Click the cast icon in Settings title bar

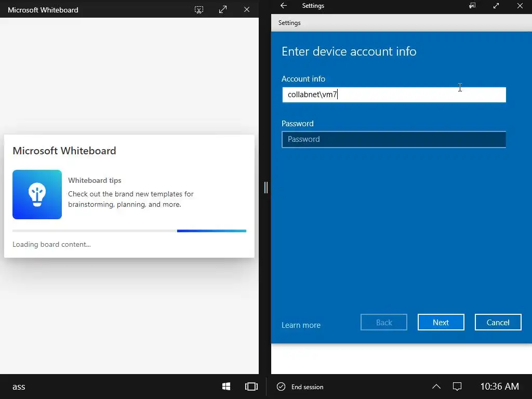[472, 5]
